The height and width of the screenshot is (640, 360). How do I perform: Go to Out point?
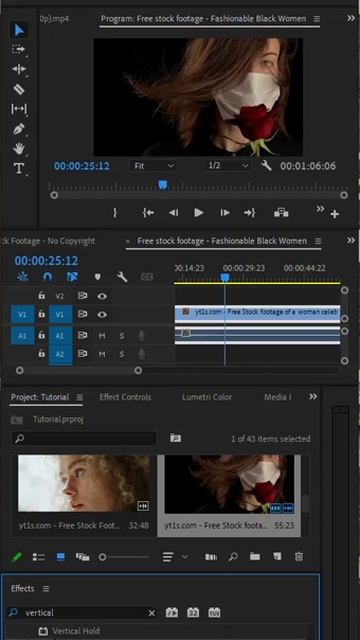(250, 212)
